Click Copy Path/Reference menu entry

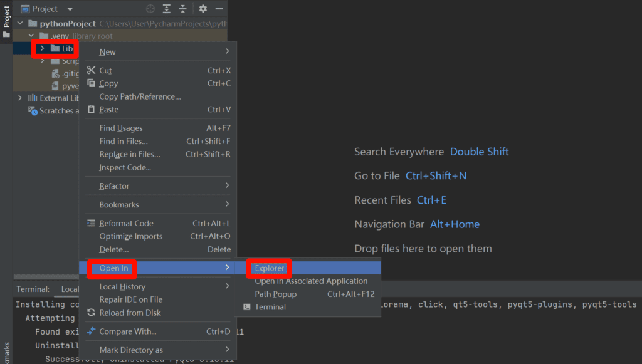[x=140, y=96]
